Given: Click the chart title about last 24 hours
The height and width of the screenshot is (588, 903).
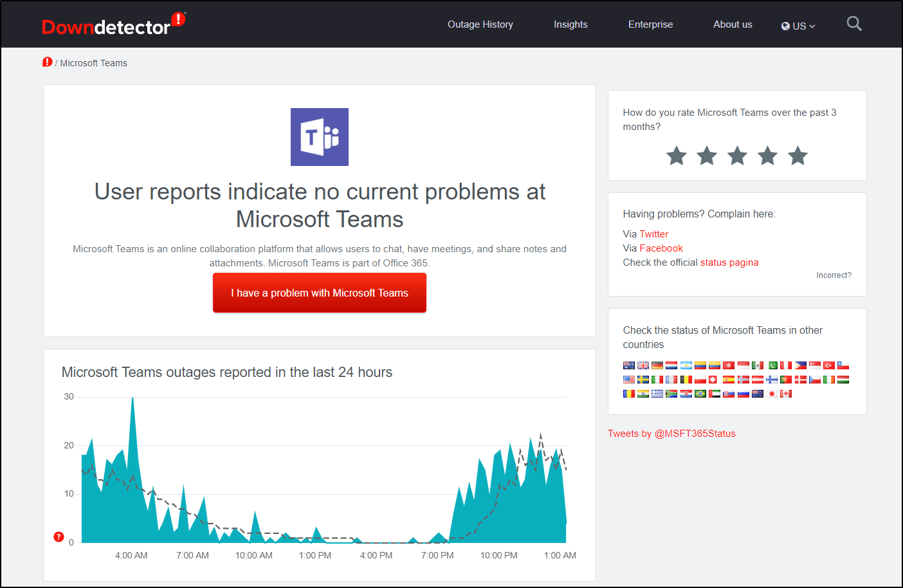Looking at the screenshot, I should [x=227, y=372].
